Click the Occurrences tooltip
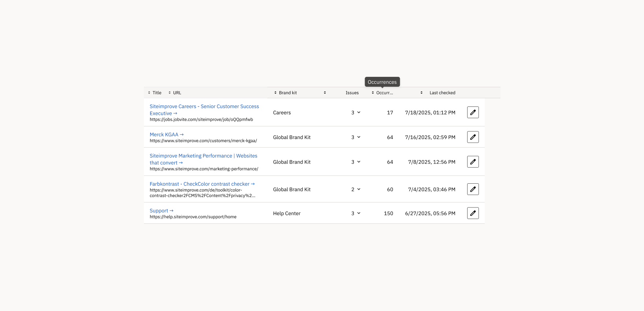This screenshot has height=311, width=644. (382, 82)
